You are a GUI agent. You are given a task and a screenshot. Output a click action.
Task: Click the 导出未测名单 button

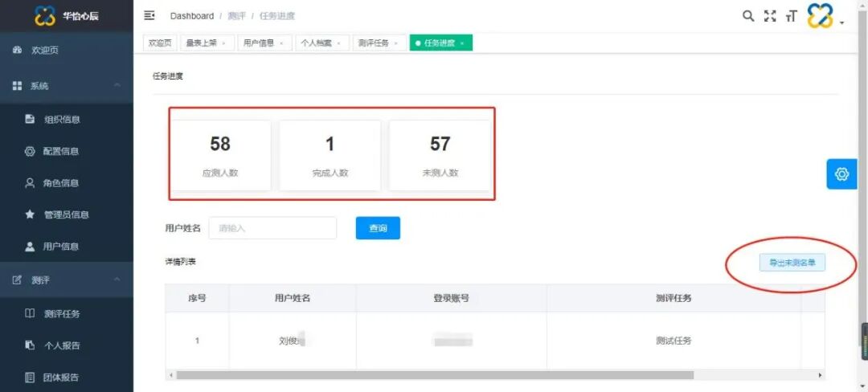pyautogui.click(x=792, y=263)
